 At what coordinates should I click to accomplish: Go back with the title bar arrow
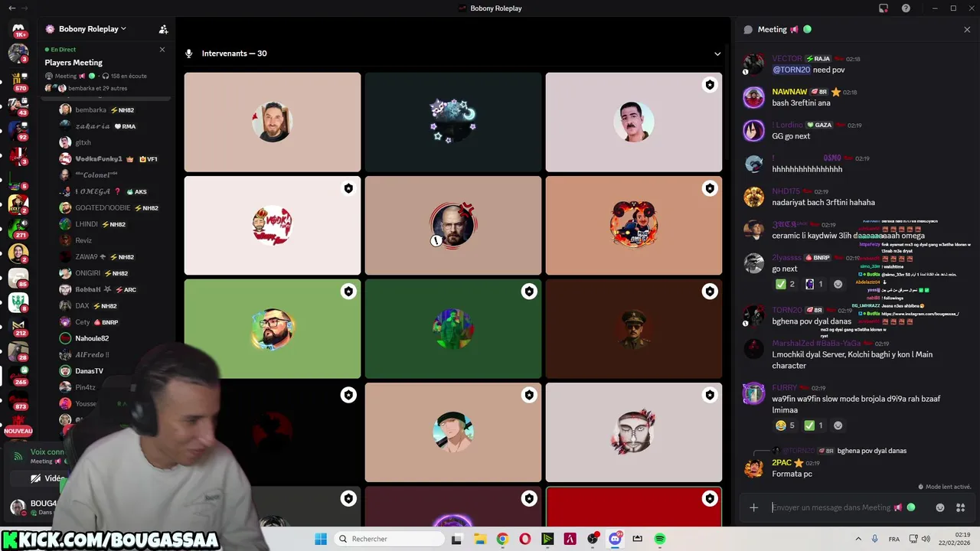coord(11,8)
